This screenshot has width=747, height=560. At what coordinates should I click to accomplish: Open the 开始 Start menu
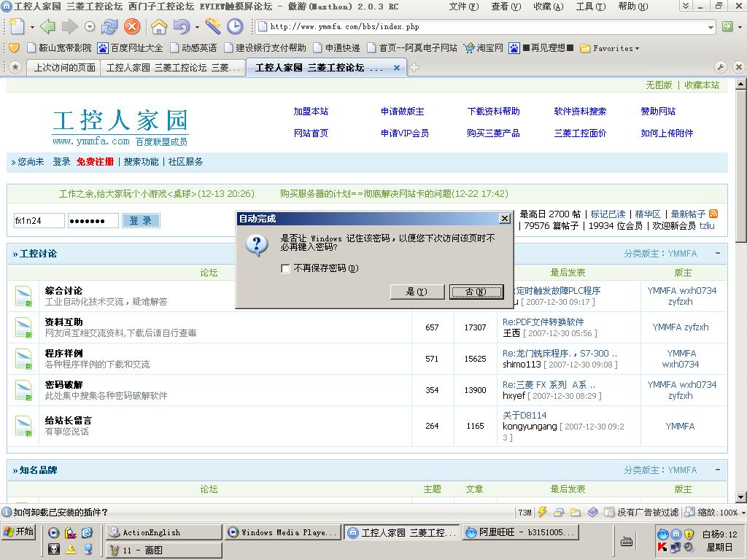pos(18,532)
